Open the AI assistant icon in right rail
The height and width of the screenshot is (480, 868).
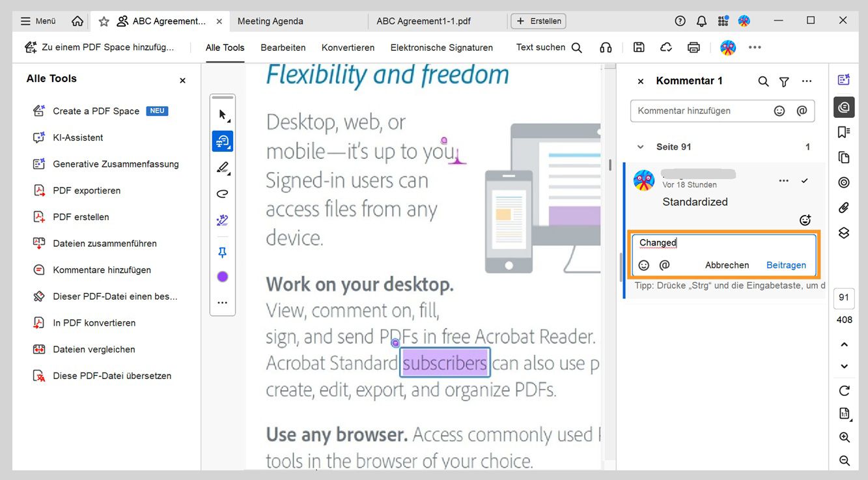844,79
